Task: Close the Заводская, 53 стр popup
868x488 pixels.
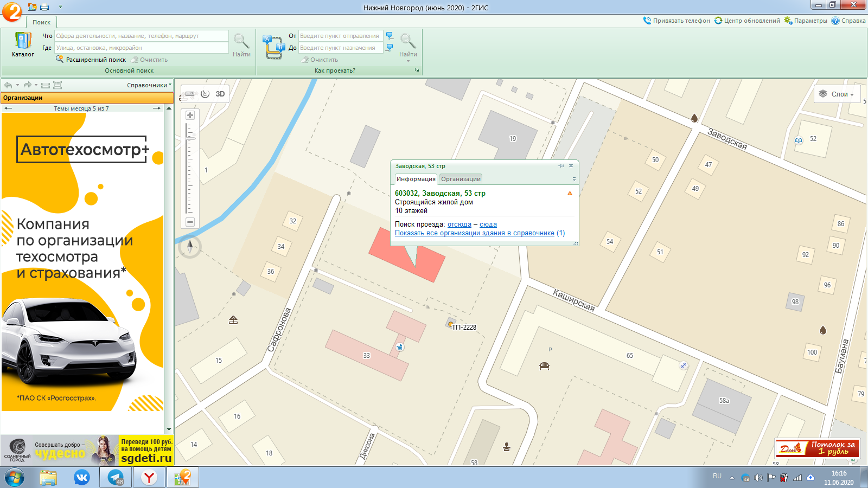Action: click(571, 166)
